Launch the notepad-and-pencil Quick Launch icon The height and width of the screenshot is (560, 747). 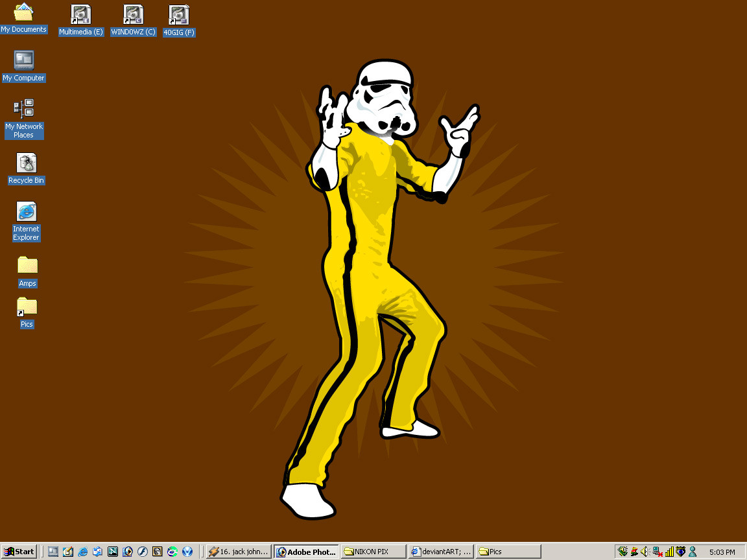click(67, 552)
